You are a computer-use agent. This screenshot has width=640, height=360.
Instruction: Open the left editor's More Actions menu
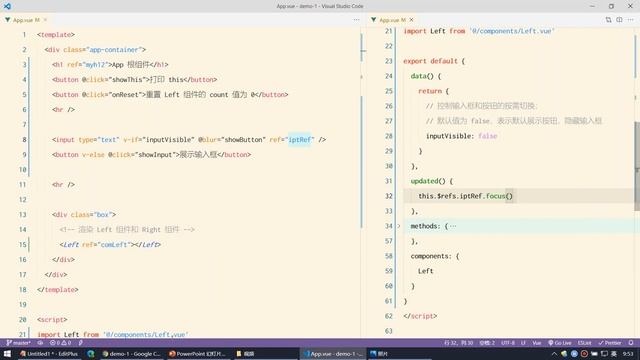pyautogui.click(x=357, y=20)
